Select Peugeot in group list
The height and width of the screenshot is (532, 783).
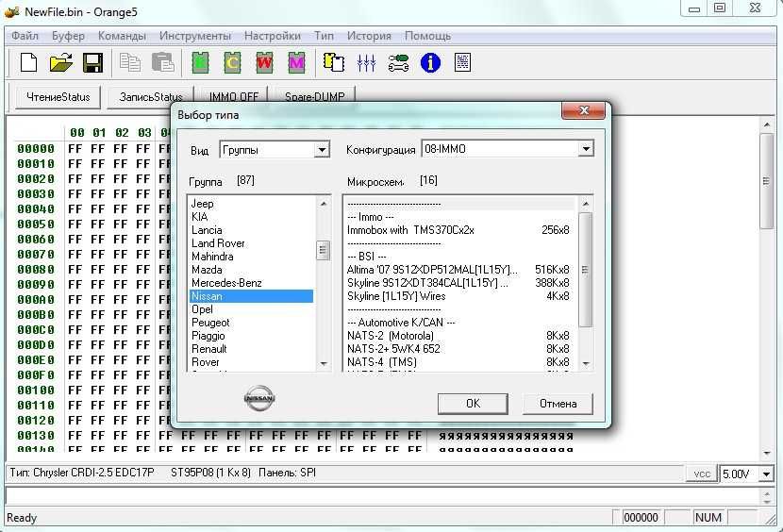point(251,323)
